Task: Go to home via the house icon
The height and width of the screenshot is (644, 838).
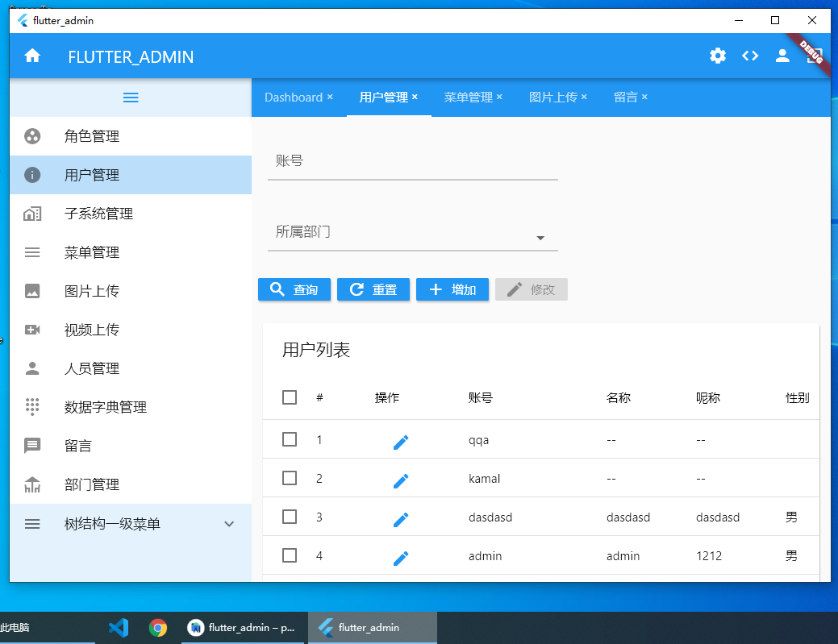Action: tap(32, 56)
